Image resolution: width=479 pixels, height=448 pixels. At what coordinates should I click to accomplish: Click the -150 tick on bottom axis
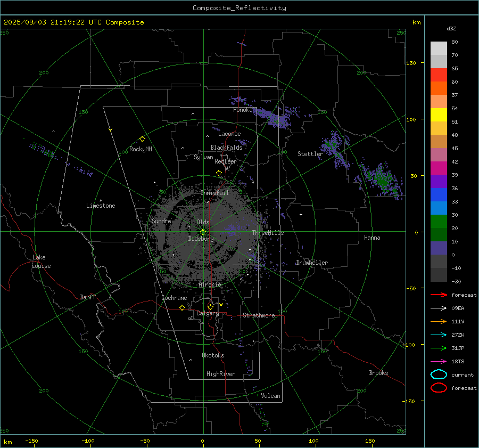tap(31, 441)
